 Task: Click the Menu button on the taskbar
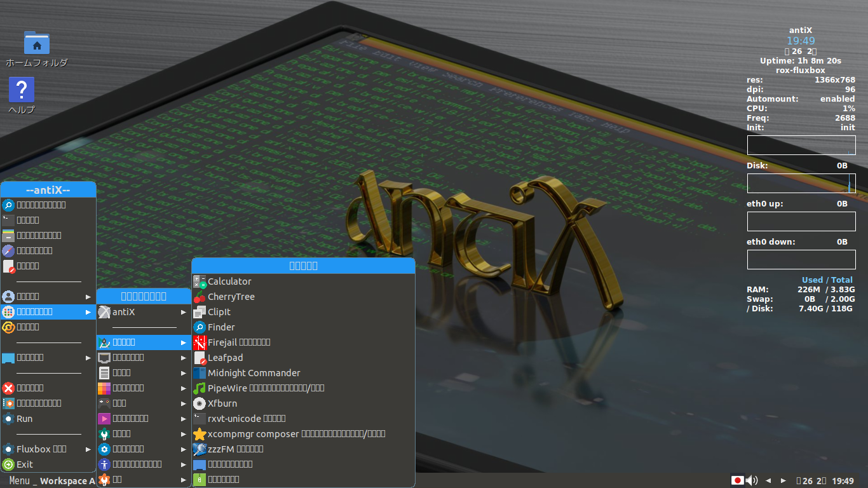(19, 481)
